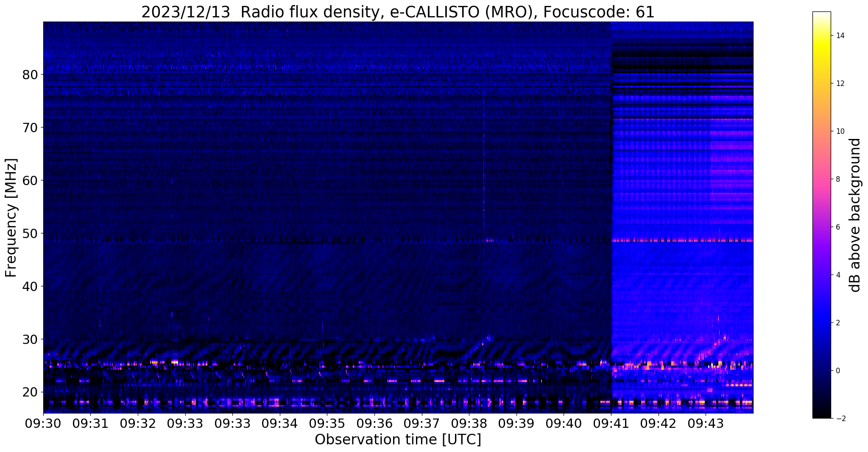The width and height of the screenshot is (868, 452).
Task: Click the 'Frequency [MHz]' axis label
Action: click(x=11, y=218)
